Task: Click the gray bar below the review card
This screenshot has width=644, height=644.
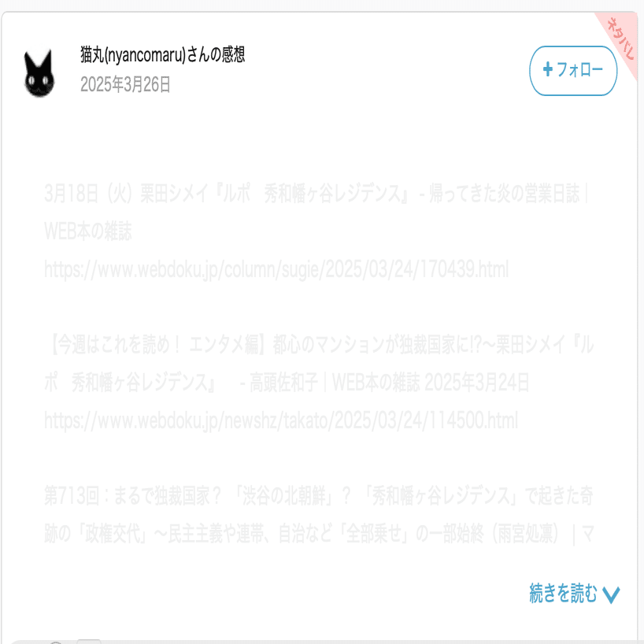Action: pos(322,642)
